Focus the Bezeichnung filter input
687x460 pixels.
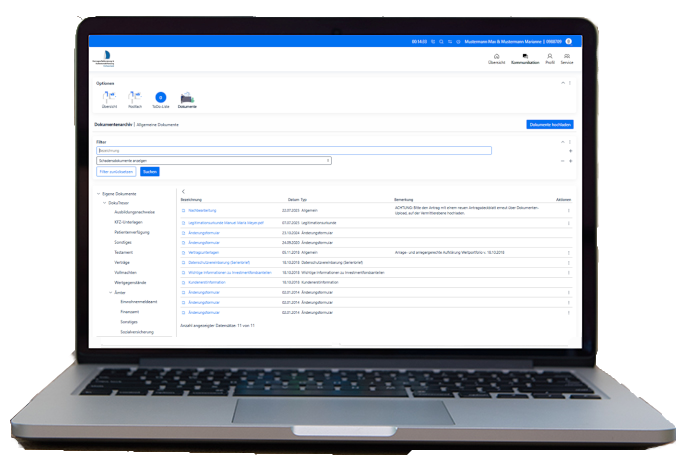click(294, 151)
